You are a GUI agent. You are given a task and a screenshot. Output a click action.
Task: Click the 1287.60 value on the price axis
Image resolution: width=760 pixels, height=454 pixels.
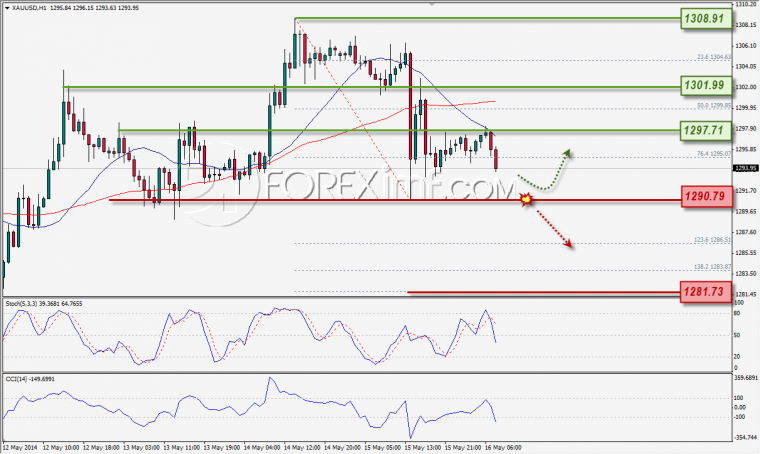click(x=745, y=232)
